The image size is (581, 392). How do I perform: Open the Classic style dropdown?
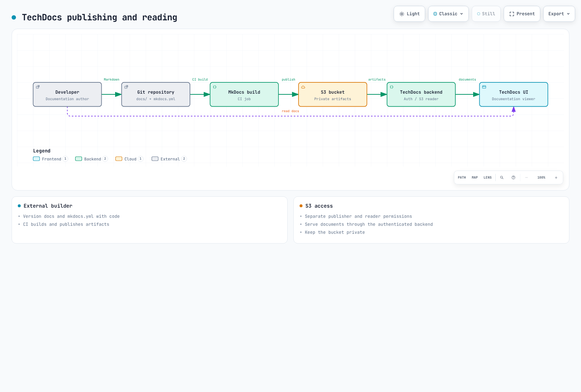(448, 14)
